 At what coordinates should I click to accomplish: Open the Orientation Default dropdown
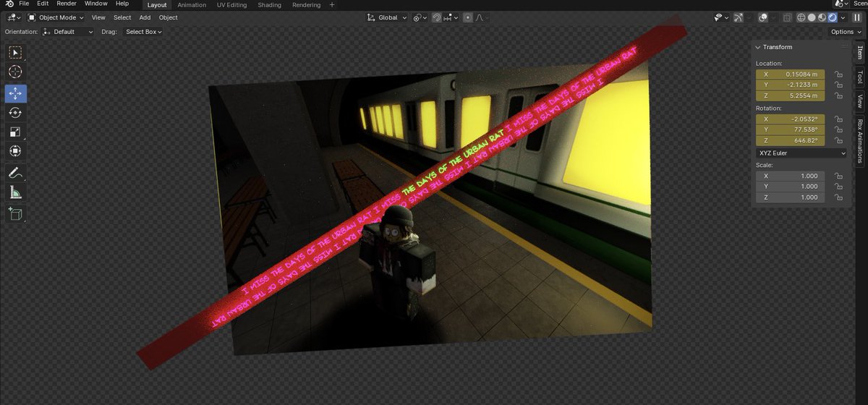pyautogui.click(x=68, y=32)
